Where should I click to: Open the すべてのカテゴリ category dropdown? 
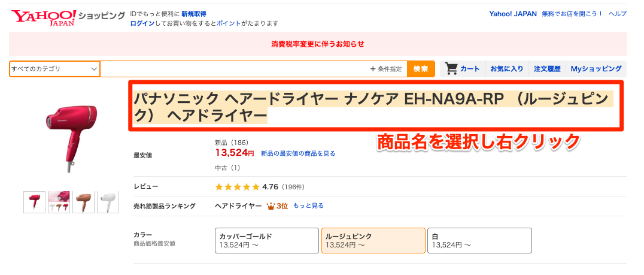pyautogui.click(x=54, y=69)
